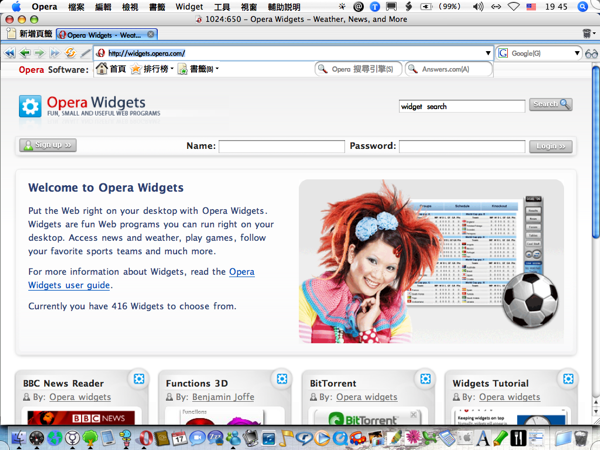The height and width of the screenshot is (450, 600).
Task: Open the Opera widgets author link under BitTorrent
Action: coord(367,397)
